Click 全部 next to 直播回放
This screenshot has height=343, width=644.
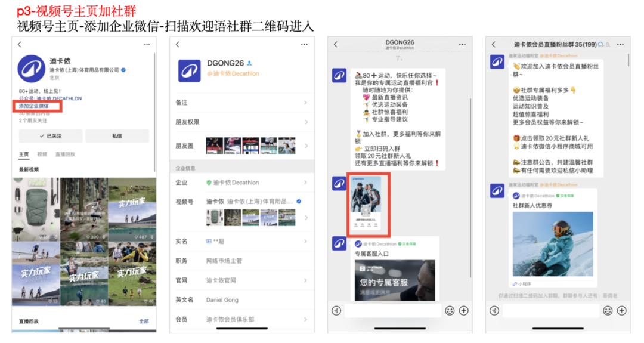click(144, 322)
